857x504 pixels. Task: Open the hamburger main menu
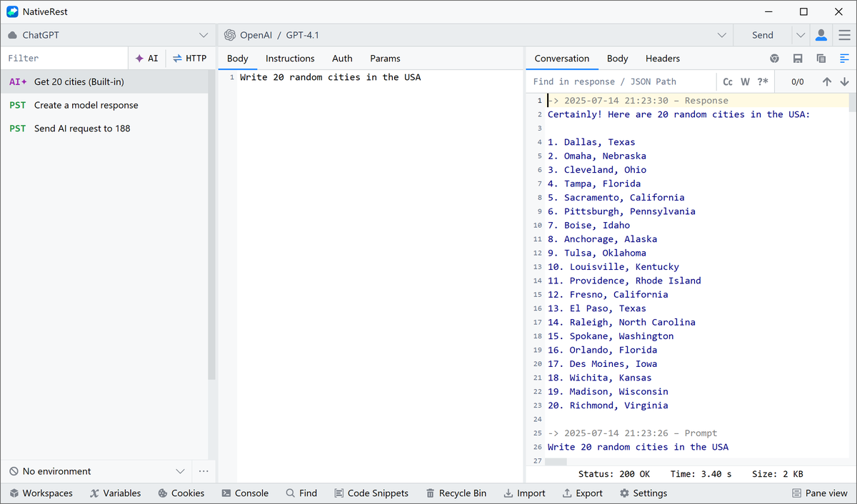pyautogui.click(x=844, y=35)
